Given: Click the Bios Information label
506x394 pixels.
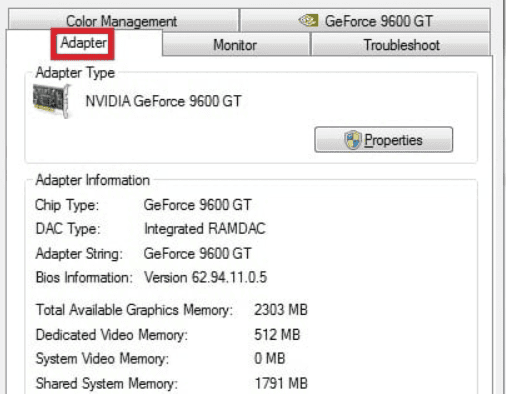Looking at the screenshot, I should coord(84,278).
